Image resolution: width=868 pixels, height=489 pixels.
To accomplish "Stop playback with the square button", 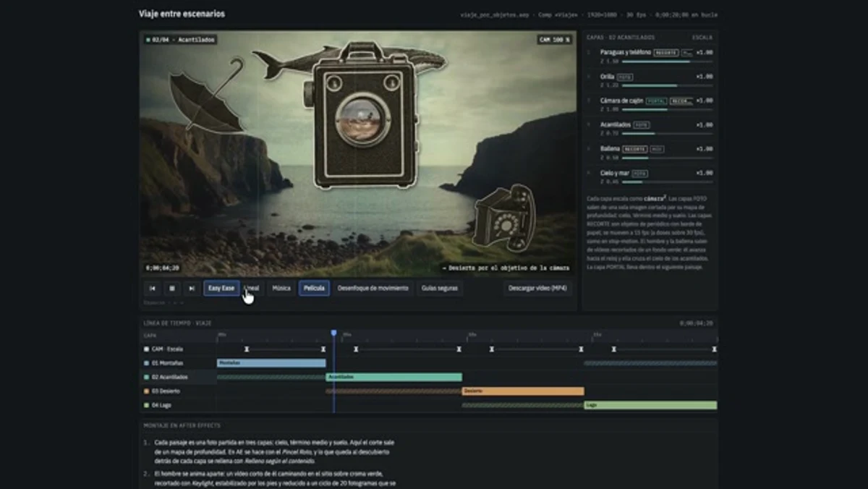I will (x=172, y=288).
